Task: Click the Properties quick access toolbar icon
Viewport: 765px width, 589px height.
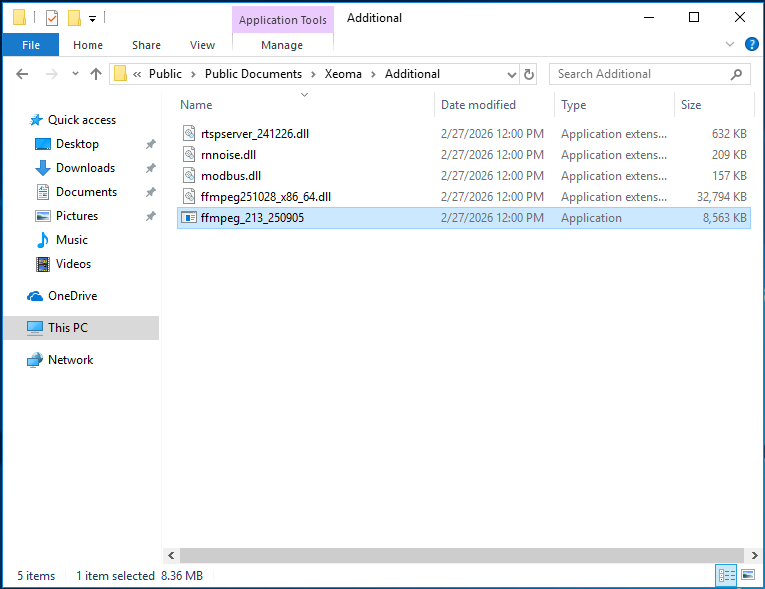Action: point(52,18)
